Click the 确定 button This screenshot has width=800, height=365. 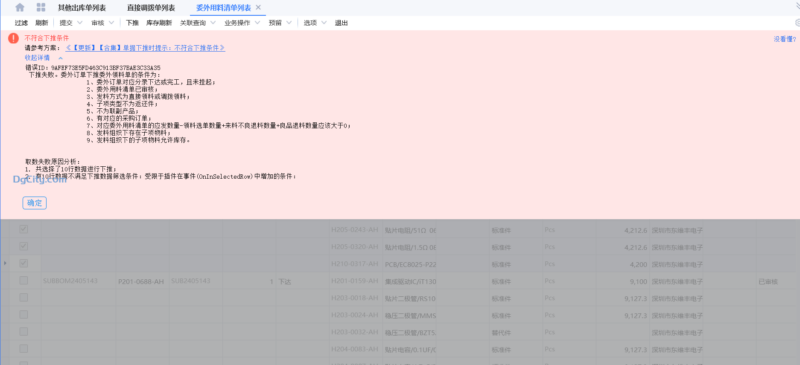pyautogui.click(x=35, y=203)
